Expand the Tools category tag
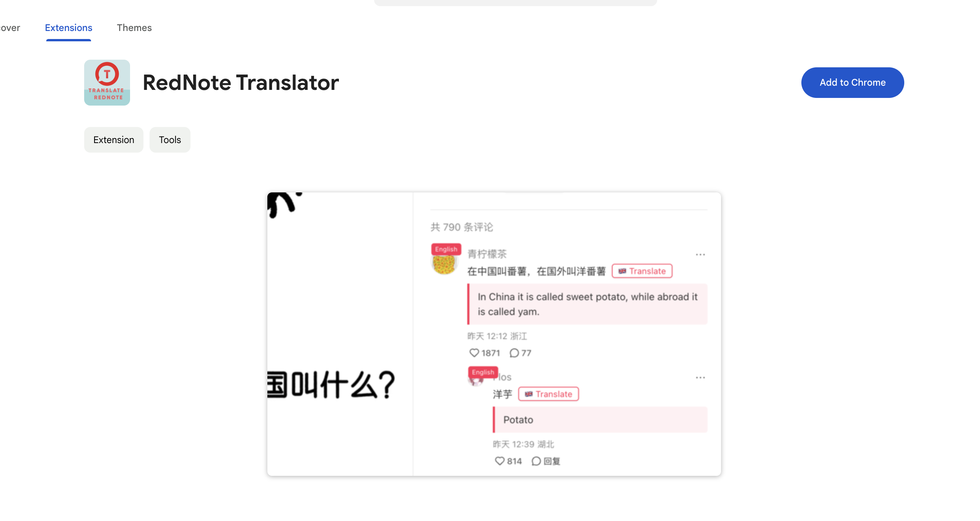Viewport: 980px width, 521px height. (x=170, y=139)
